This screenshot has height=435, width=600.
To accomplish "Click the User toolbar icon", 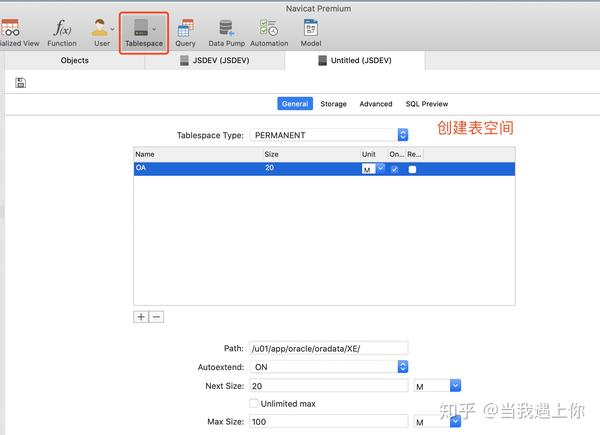I will (102, 33).
